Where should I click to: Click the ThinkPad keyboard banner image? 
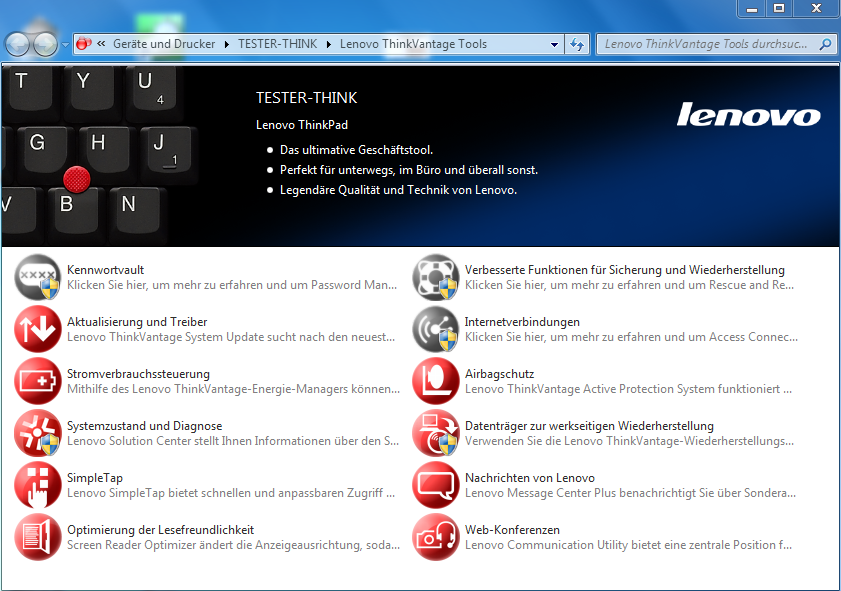tap(99, 156)
